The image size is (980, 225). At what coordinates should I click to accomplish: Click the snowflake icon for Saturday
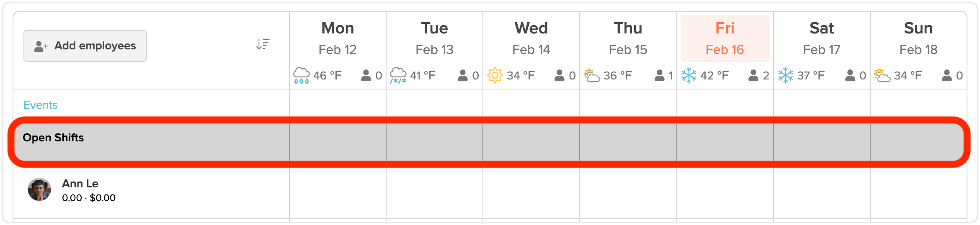click(x=785, y=76)
